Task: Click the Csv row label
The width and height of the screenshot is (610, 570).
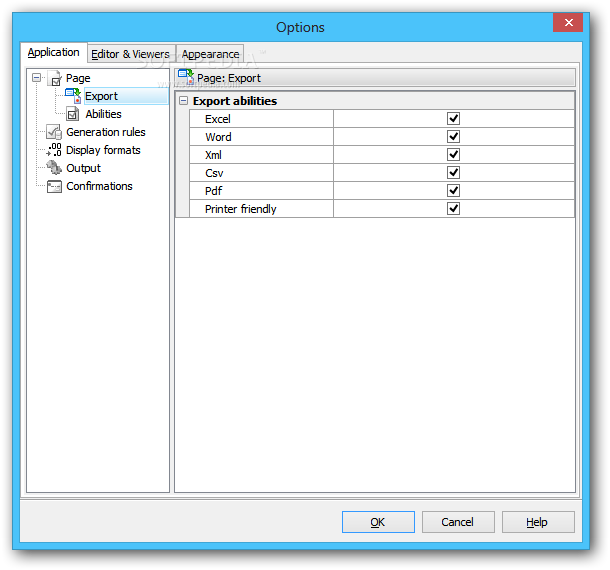Action: pos(214,173)
